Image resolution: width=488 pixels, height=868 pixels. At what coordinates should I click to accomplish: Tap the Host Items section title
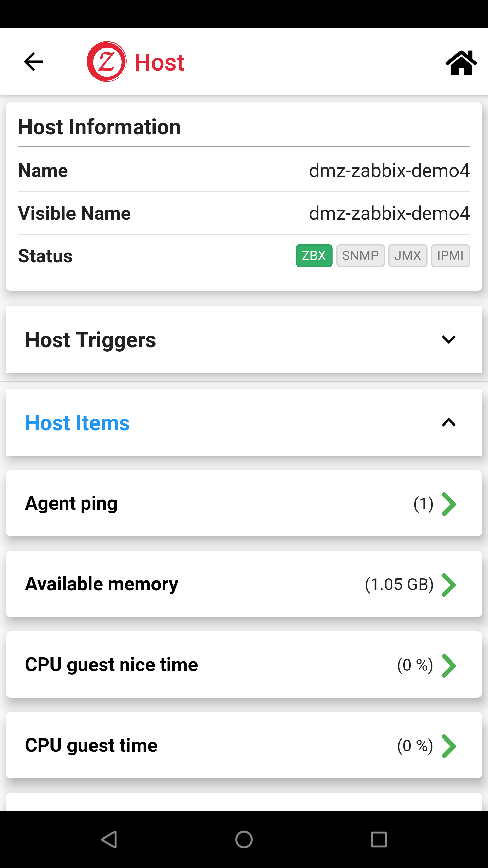click(78, 423)
